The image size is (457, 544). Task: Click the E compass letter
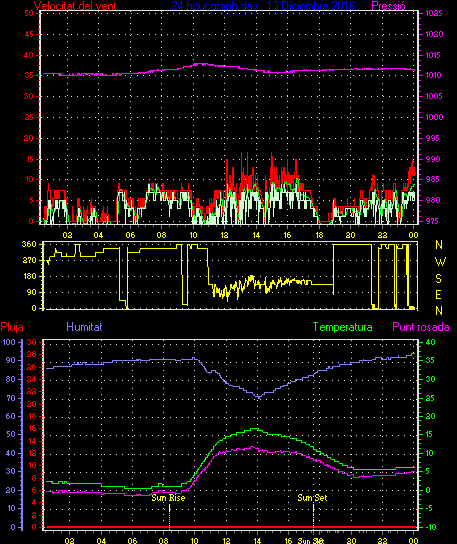point(438,295)
